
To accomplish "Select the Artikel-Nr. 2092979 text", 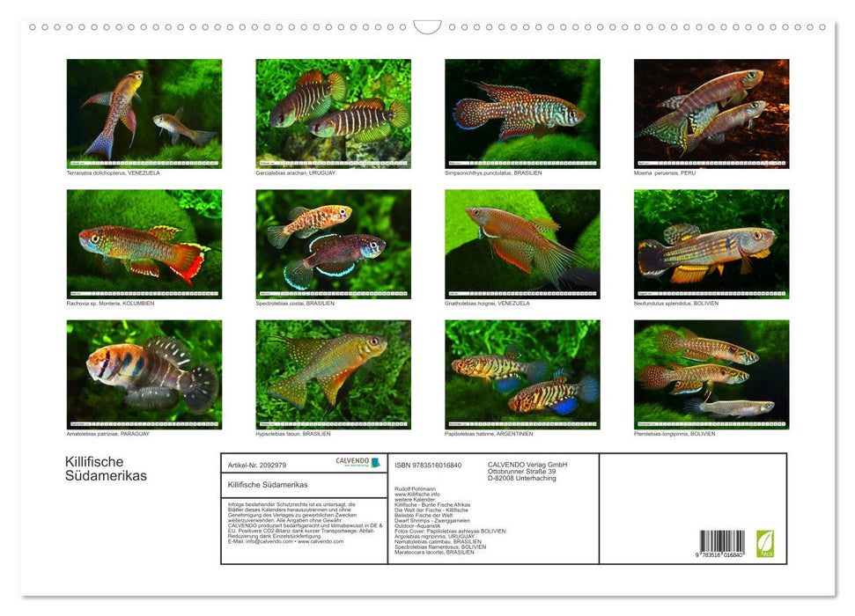I will coord(256,464).
